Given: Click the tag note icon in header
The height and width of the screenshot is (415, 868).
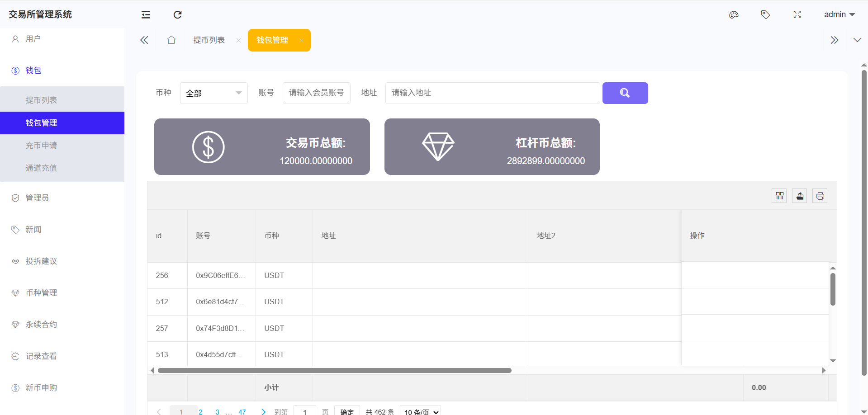Looking at the screenshot, I should tap(765, 15).
